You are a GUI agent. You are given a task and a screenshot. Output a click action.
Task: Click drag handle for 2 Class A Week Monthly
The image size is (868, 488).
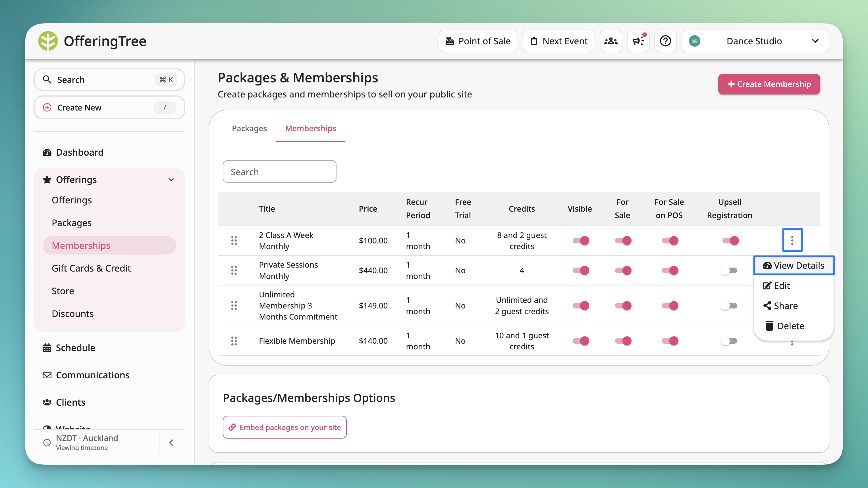point(234,241)
